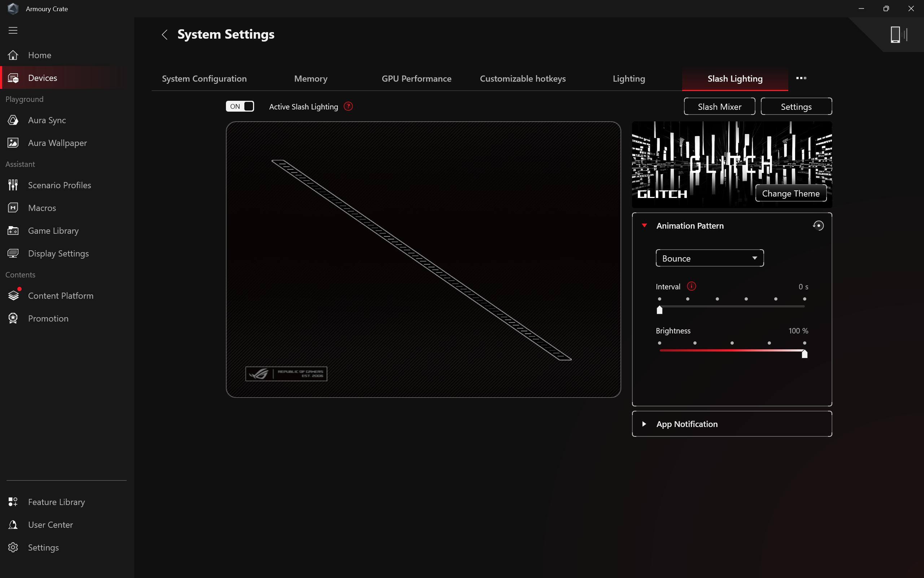
Task: Click the "0 s" interval value
Action: pyautogui.click(x=803, y=287)
